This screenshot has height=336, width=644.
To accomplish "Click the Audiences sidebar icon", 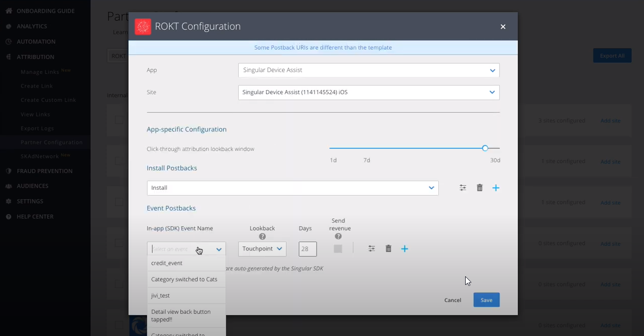I will coord(9,186).
